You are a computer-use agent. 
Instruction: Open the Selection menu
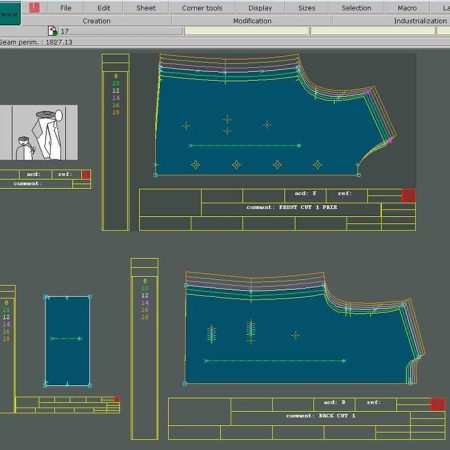(x=356, y=8)
